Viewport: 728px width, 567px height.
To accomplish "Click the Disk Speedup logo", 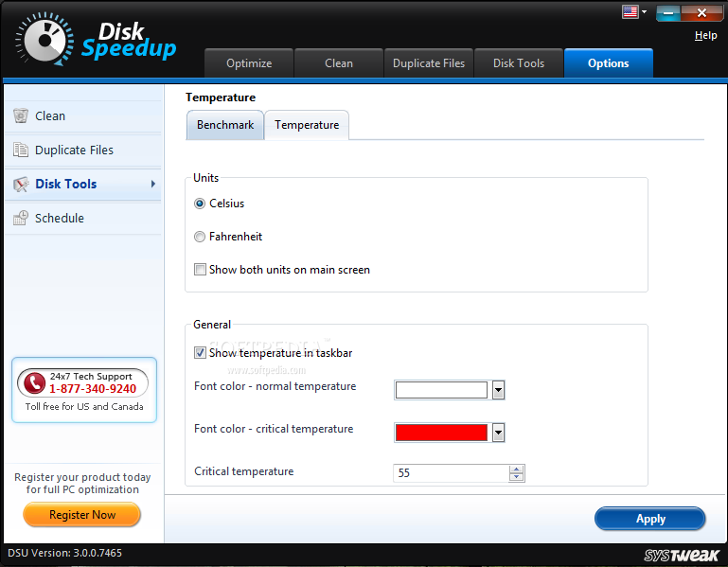I will pos(96,40).
